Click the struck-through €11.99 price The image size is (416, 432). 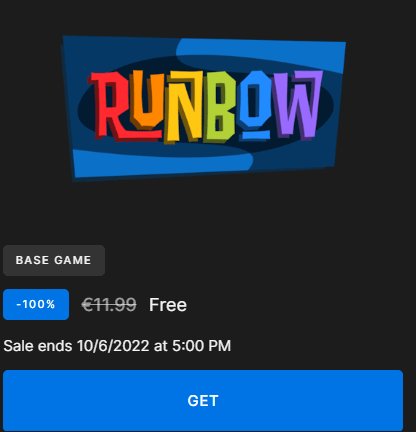(x=109, y=305)
